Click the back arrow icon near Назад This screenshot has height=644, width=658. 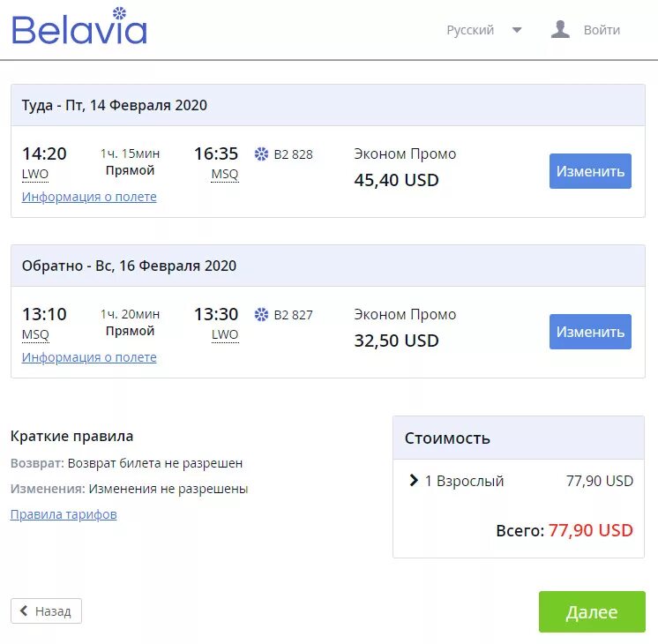point(25,611)
